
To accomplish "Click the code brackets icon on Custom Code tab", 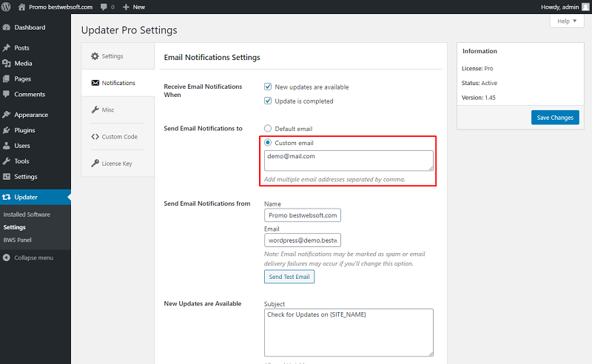I will 95,137.
